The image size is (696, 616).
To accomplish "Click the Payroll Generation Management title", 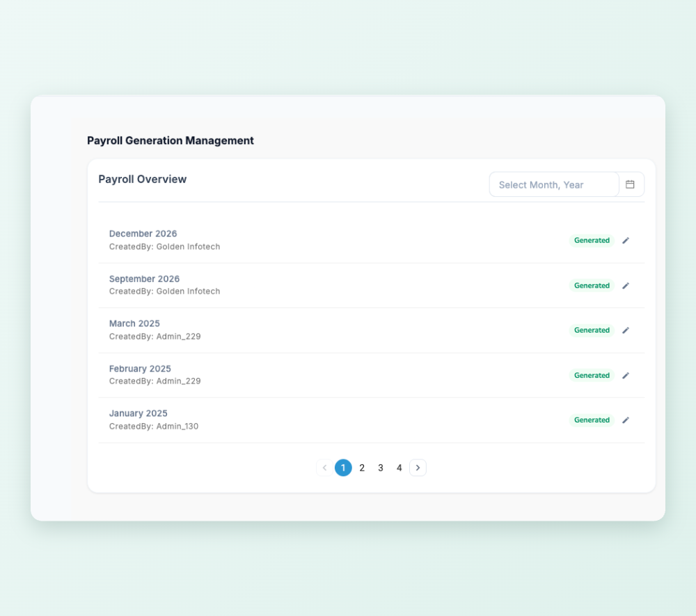I will (171, 141).
